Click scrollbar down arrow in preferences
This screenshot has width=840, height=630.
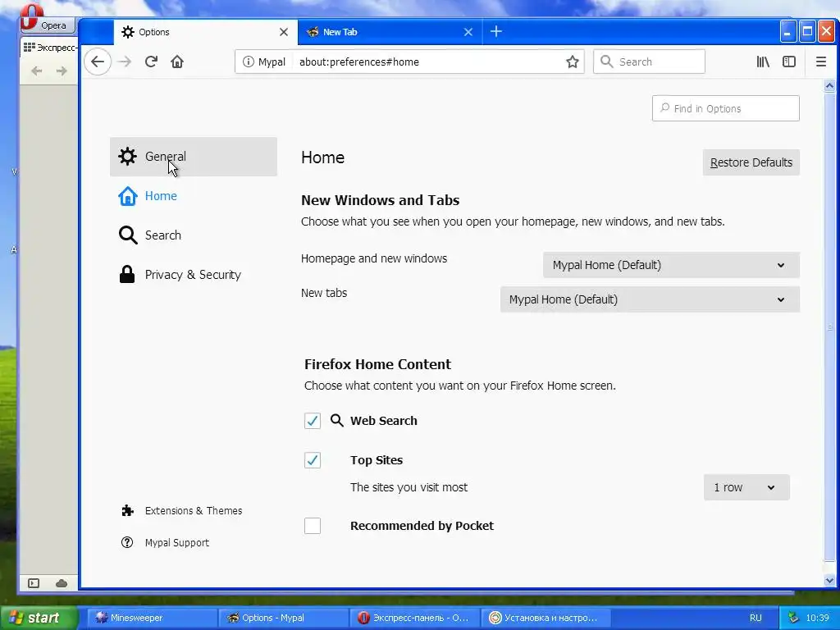(x=829, y=580)
